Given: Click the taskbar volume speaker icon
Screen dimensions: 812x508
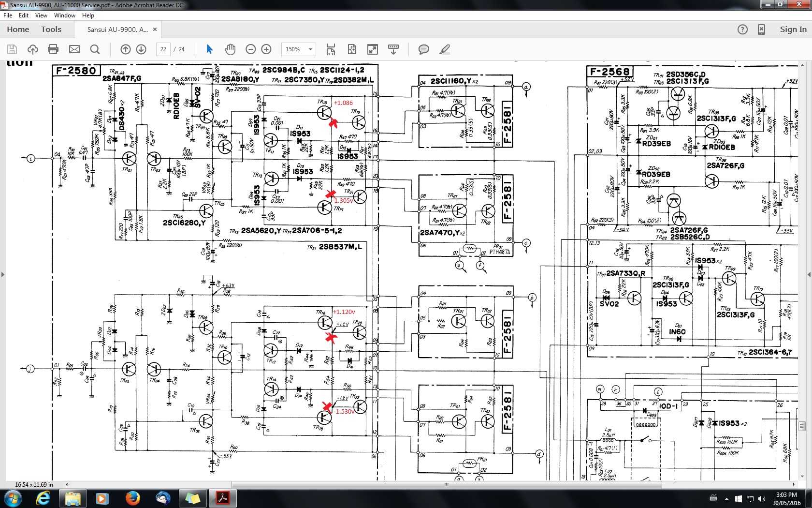Looking at the screenshot, I should point(762,499).
